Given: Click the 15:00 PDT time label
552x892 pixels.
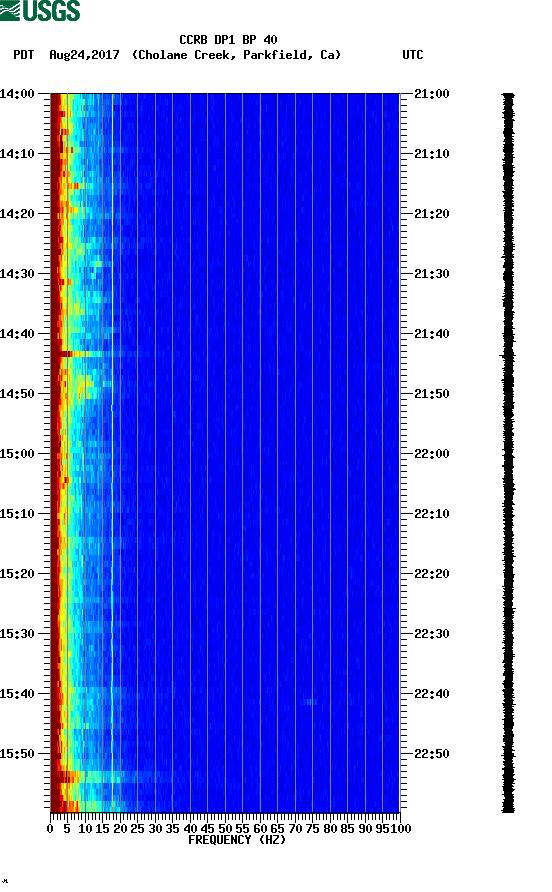Looking at the screenshot, I should click(17, 454).
